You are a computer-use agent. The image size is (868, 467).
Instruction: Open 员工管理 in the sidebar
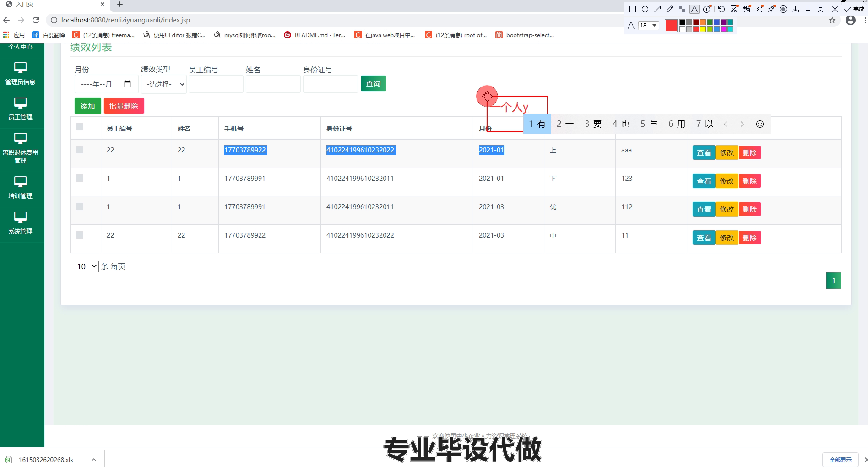pos(20,109)
